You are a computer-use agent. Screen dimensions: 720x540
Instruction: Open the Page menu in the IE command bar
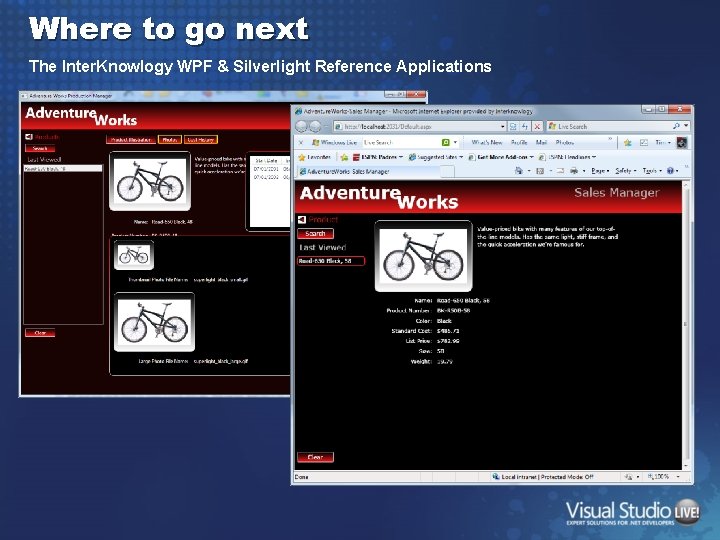coord(600,171)
